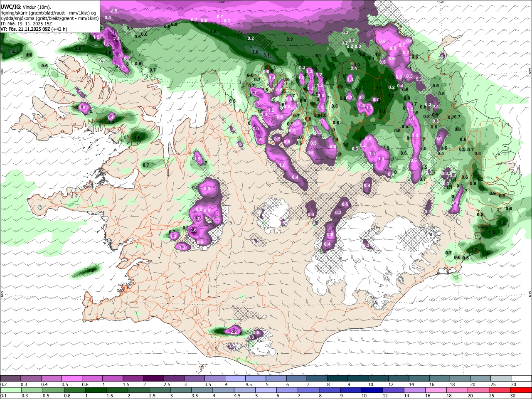Click the '2.2' value near the south coast
Screen dimensions: 532x399
click(233, 332)
